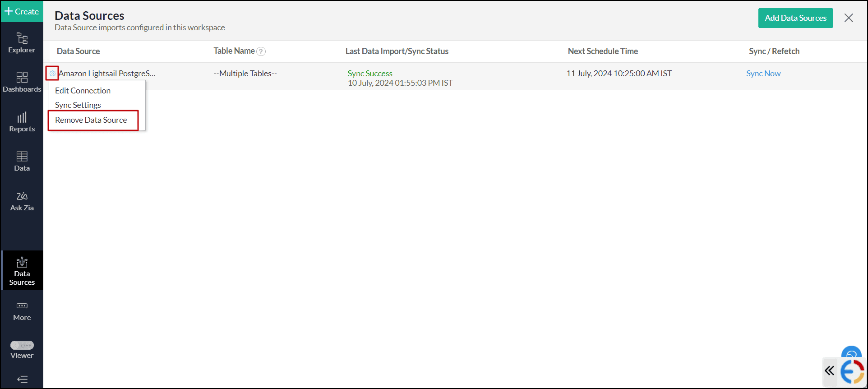Screen dimensions: 868x389
Task: Click Add Data Sources button
Action: tap(795, 18)
